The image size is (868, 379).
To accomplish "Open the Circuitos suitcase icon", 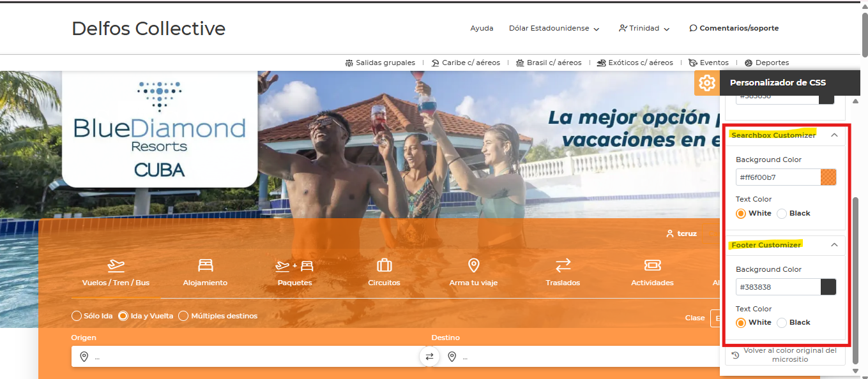I will click(384, 265).
